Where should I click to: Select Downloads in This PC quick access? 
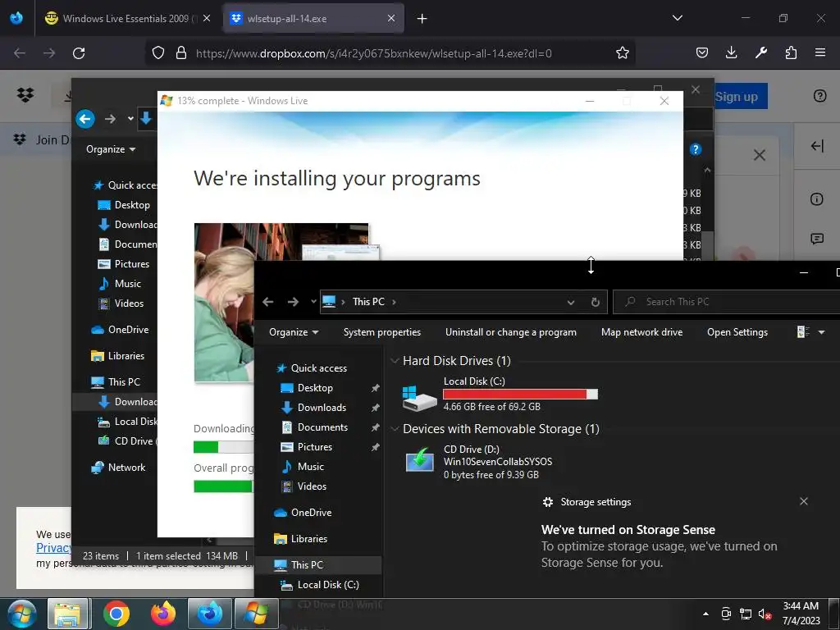(x=322, y=408)
